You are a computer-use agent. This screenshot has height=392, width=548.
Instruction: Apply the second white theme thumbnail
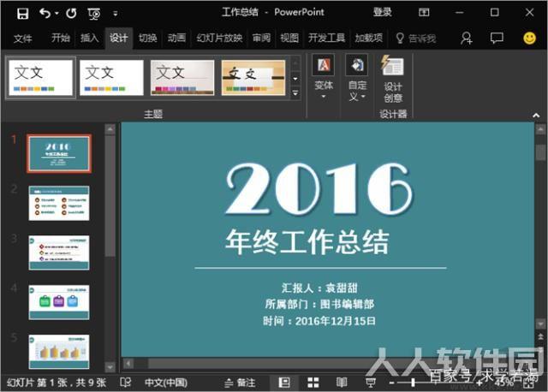click(x=111, y=78)
